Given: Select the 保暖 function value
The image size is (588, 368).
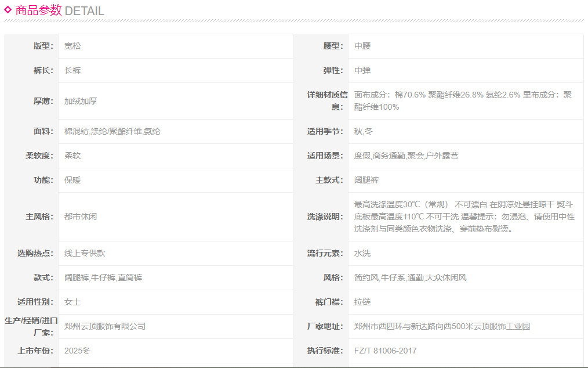Looking at the screenshot, I should pos(72,180).
